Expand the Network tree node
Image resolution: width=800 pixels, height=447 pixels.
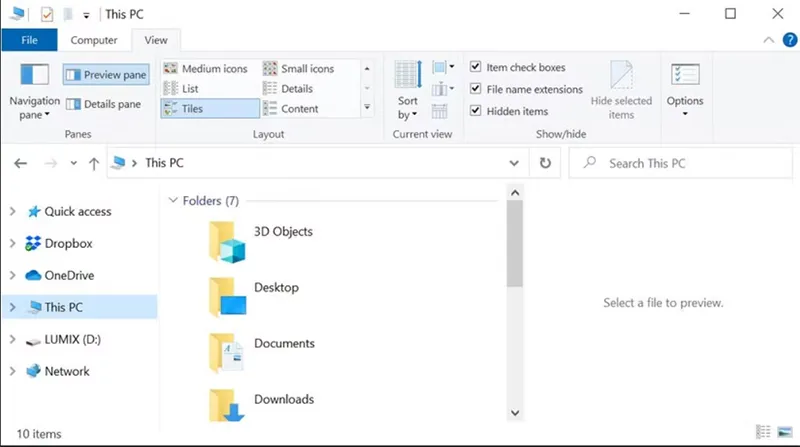coord(13,371)
